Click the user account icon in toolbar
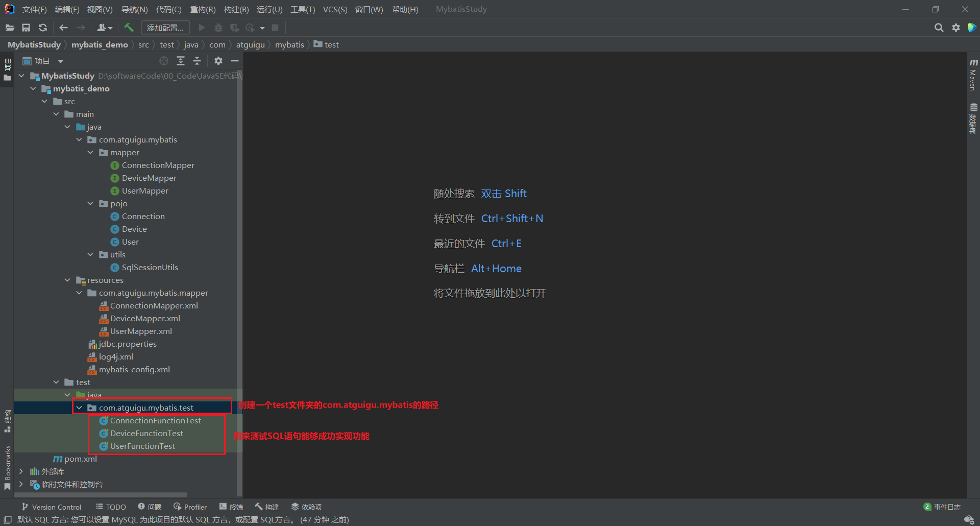 point(104,28)
